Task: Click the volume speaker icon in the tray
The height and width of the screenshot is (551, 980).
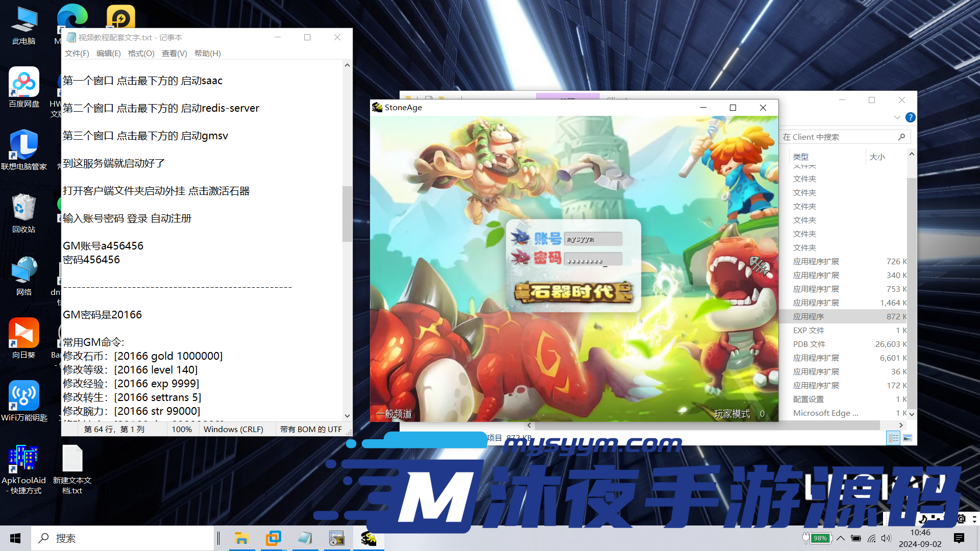Action: [x=886, y=538]
